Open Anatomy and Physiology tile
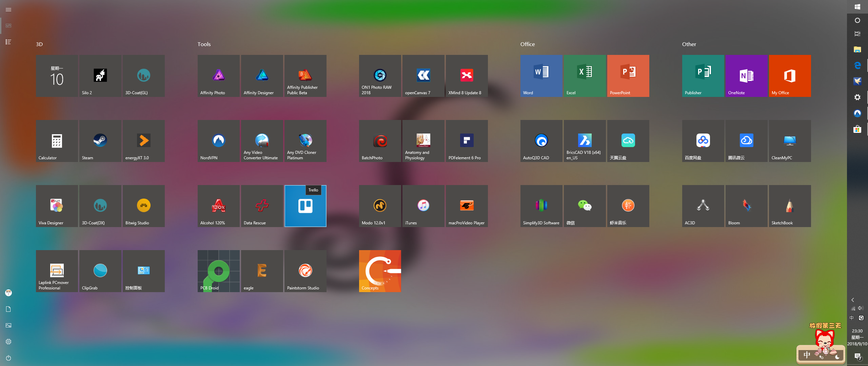868x366 pixels. click(423, 141)
